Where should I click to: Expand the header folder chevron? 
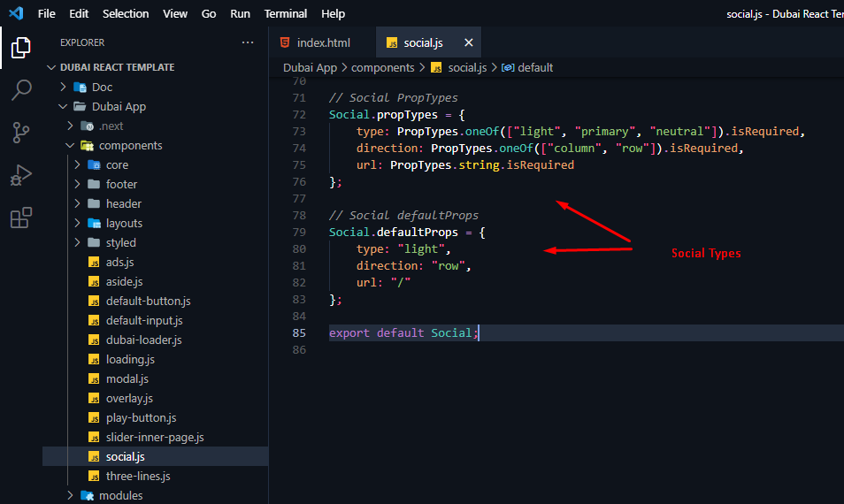click(x=77, y=203)
